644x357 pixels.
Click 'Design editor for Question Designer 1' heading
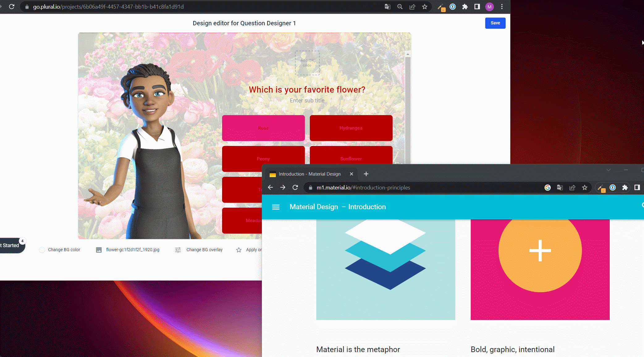pyautogui.click(x=244, y=23)
